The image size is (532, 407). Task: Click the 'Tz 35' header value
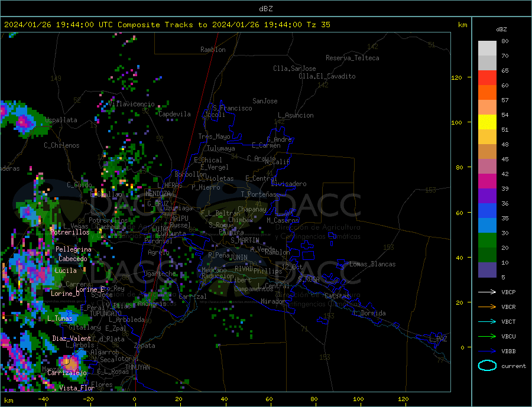(x=318, y=25)
